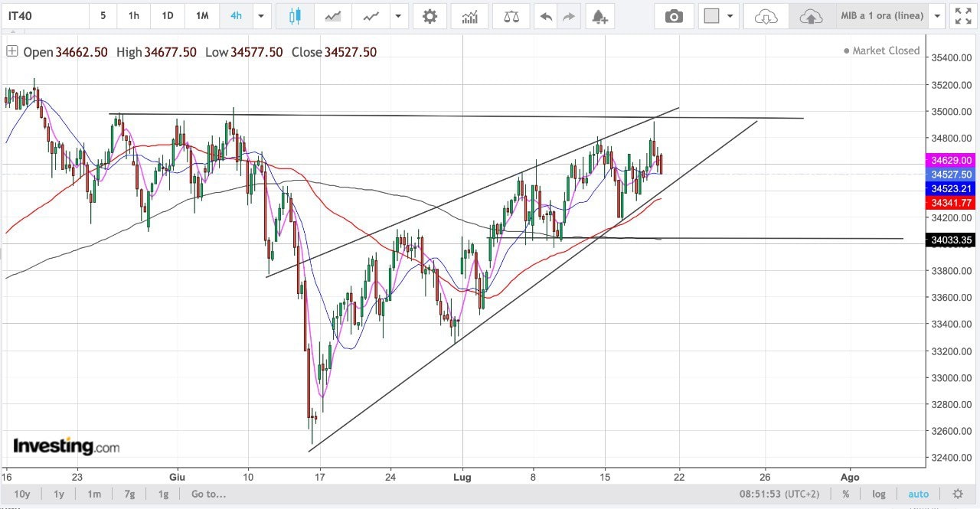The height and width of the screenshot is (509, 980).
Task: Click the blue 34523.21 price label
Action: (x=952, y=188)
